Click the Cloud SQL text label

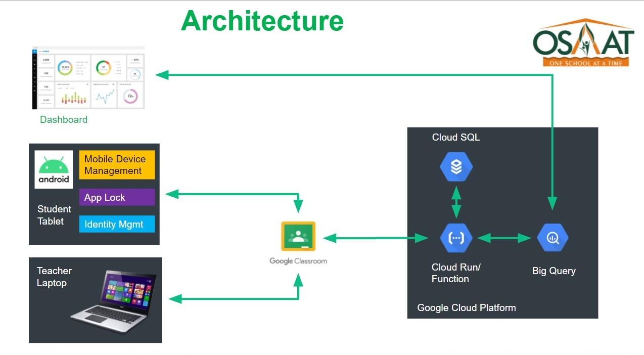(455, 138)
